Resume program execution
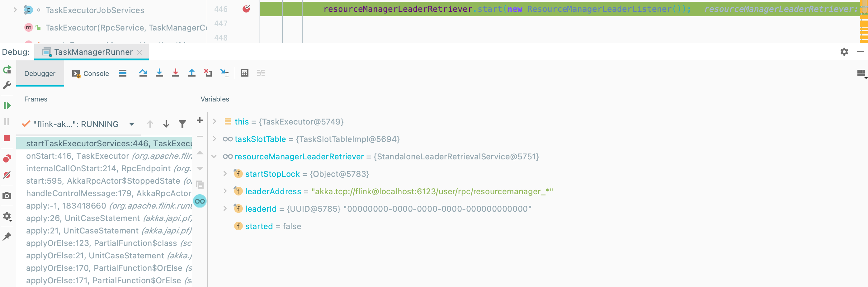The width and height of the screenshot is (868, 287). pos(7,106)
